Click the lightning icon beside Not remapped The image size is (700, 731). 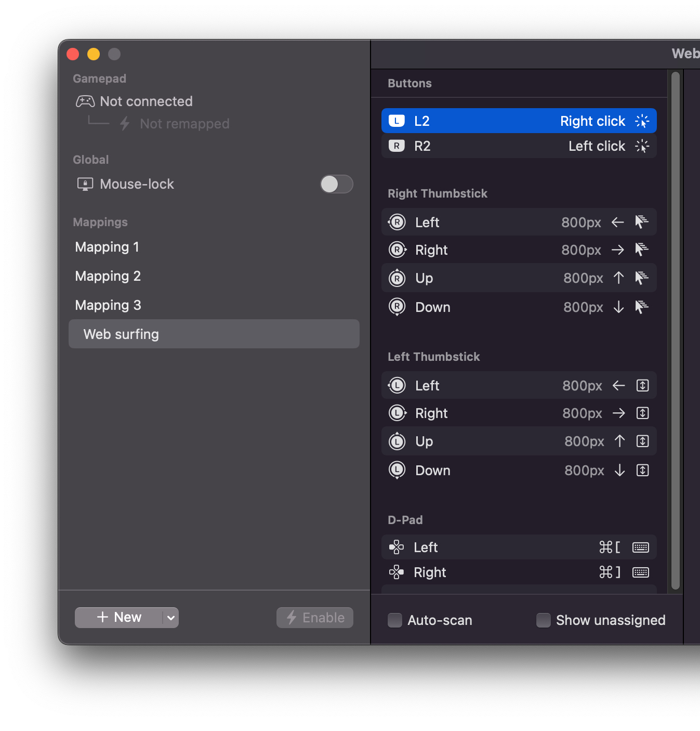click(125, 124)
